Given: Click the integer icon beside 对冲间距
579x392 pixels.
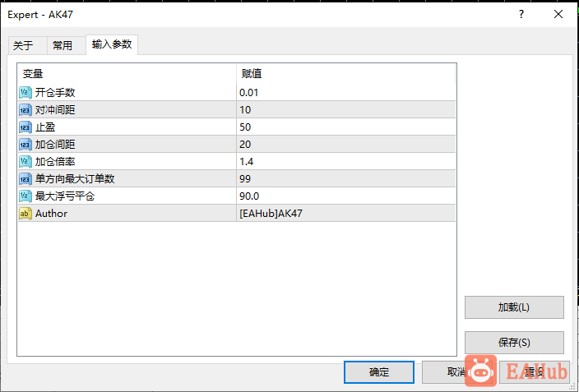Looking at the screenshot, I should pyautogui.click(x=25, y=109).
